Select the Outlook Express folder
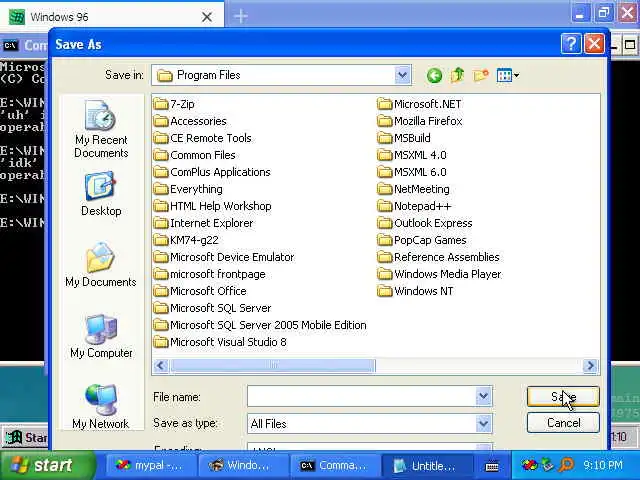This screenshot has height=480, width=640. [425, 223]
